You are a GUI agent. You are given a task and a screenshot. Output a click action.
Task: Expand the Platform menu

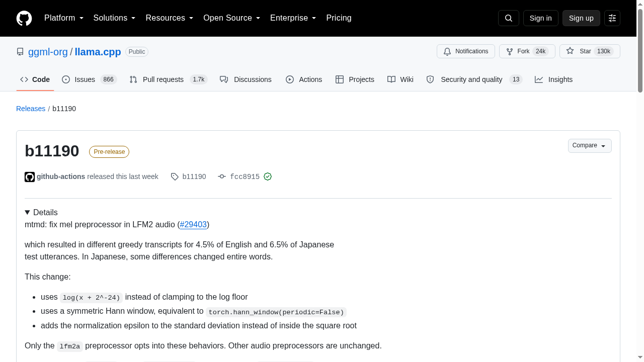pos(64,18)
